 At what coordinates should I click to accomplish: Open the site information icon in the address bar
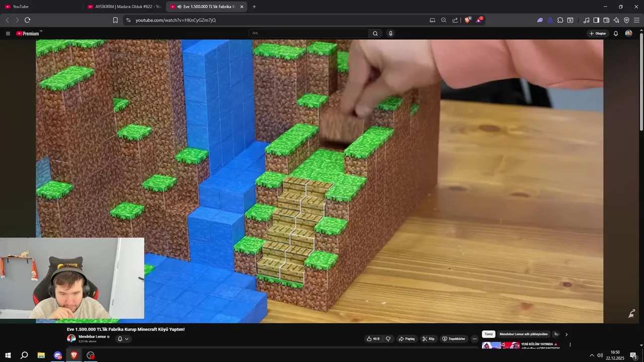pyautogui.click(x=128, y=20)
